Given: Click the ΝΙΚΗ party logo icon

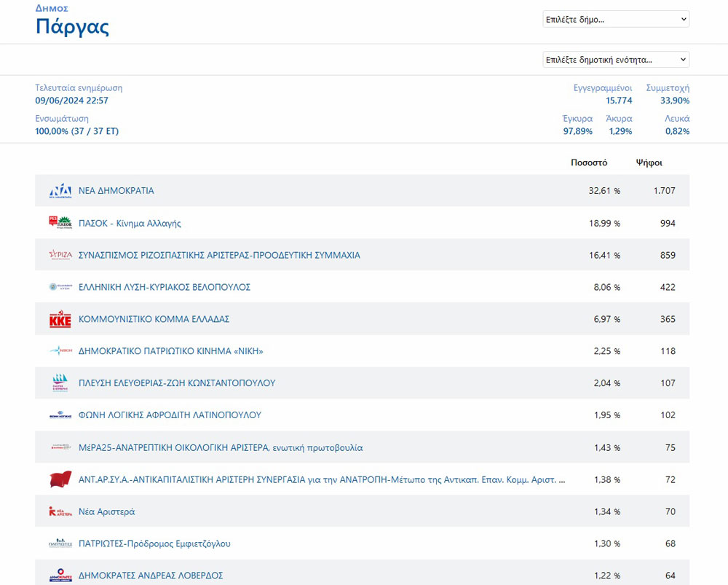Looking at the screenshot, I should 60,351.
